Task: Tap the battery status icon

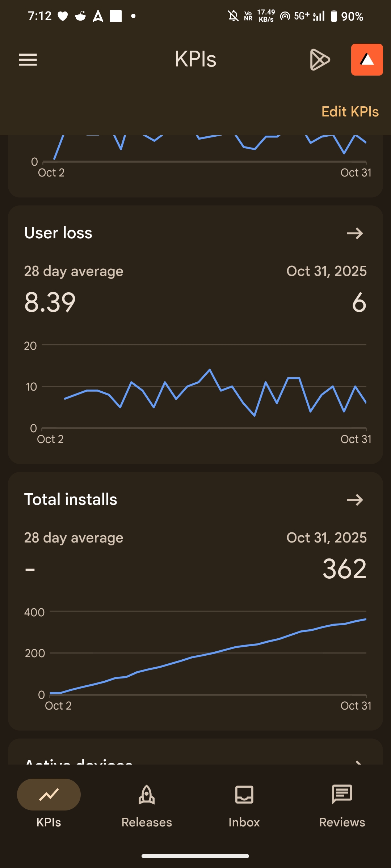Action: (334, 16)
